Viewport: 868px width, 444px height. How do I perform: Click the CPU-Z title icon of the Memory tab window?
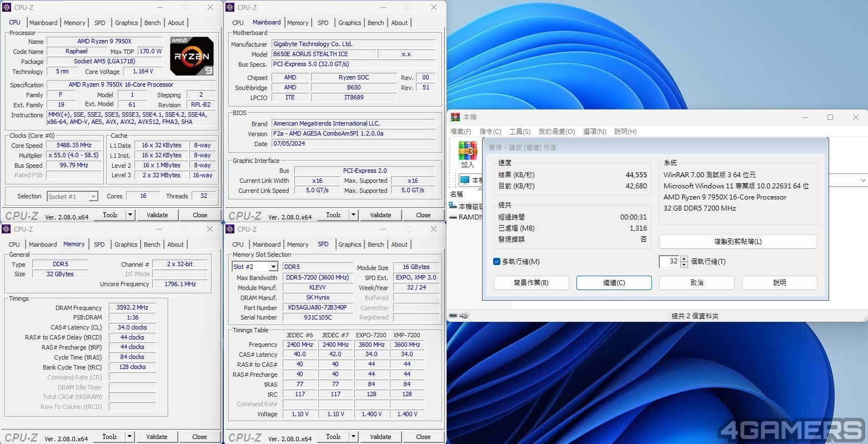pyautogui.click(x=7, y=229)
